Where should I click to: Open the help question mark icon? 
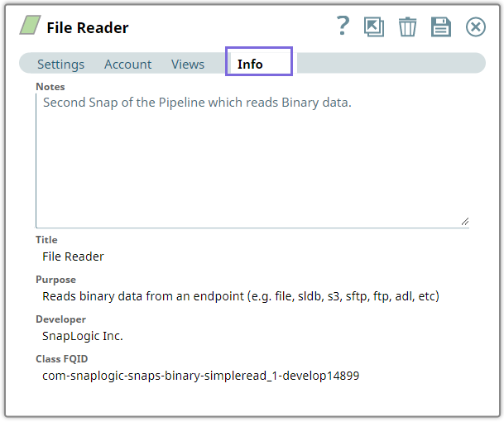[x=343, y=26]
